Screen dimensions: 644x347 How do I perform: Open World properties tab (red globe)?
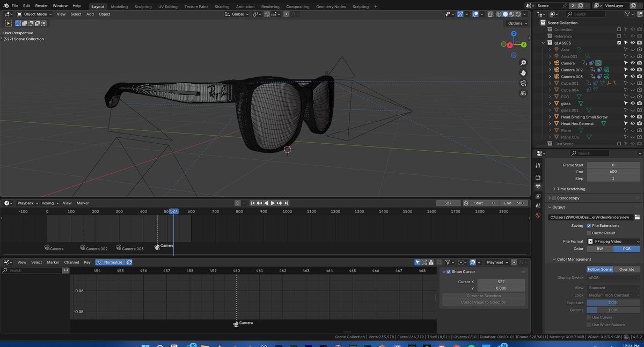(x=538, y=215)
